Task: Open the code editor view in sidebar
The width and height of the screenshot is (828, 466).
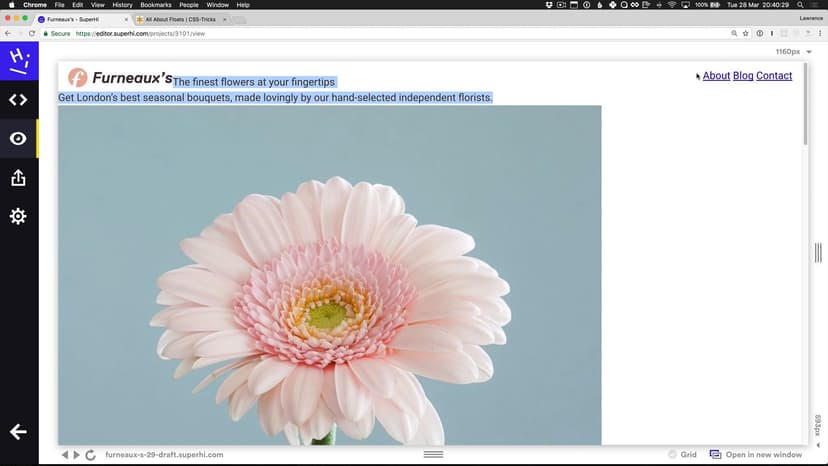Action: pyautogui.click(x=18, y=99)
